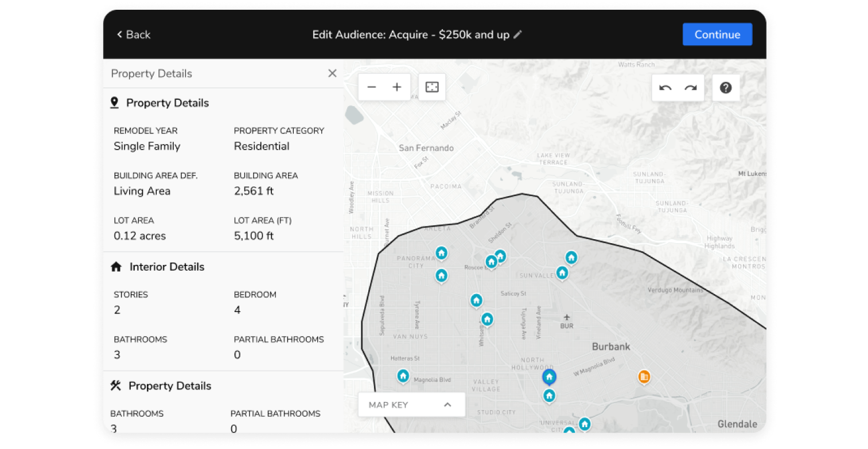The image size is (868, 449).
Task: Go back using the Back button
Action: click(134, 34)
